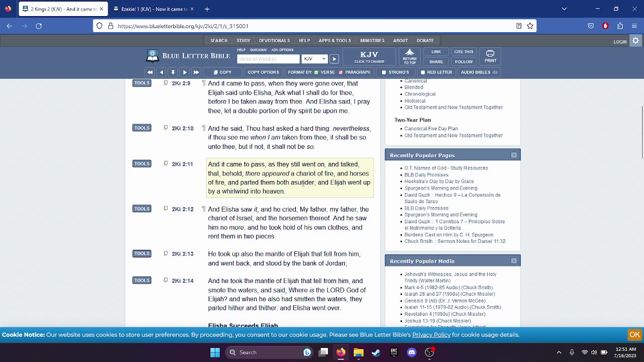Image resolution: width=644 pixels, height=362 pixels.
Task: Click the copy icon beside 2Ki 2:10
Action: click(x=166, y=128)
